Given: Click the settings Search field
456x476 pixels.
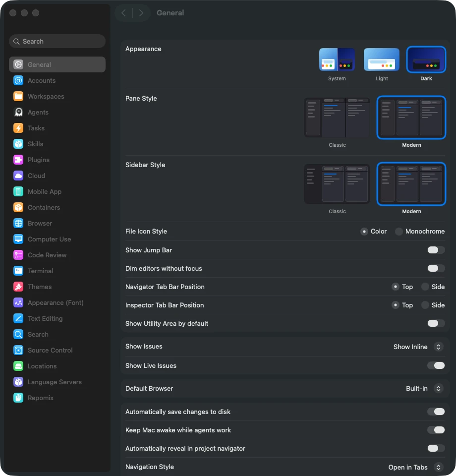Looking at the screenshot, I should (57, 41).
